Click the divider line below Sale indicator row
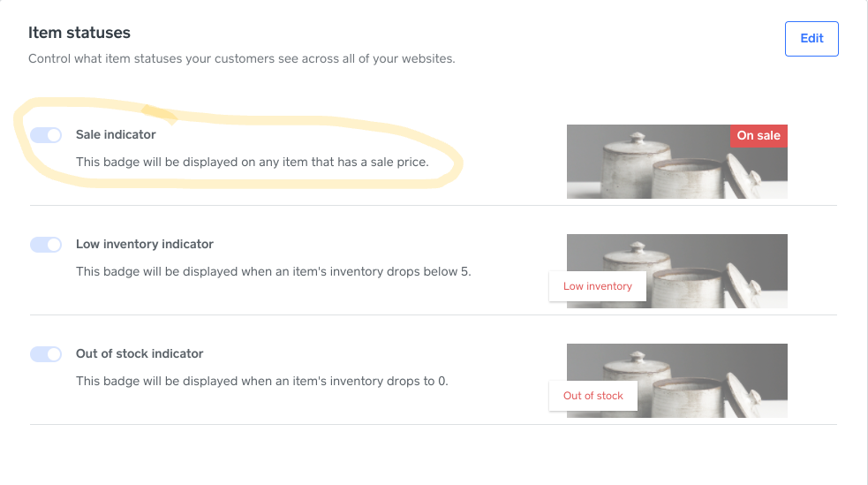 coord(433,206)
